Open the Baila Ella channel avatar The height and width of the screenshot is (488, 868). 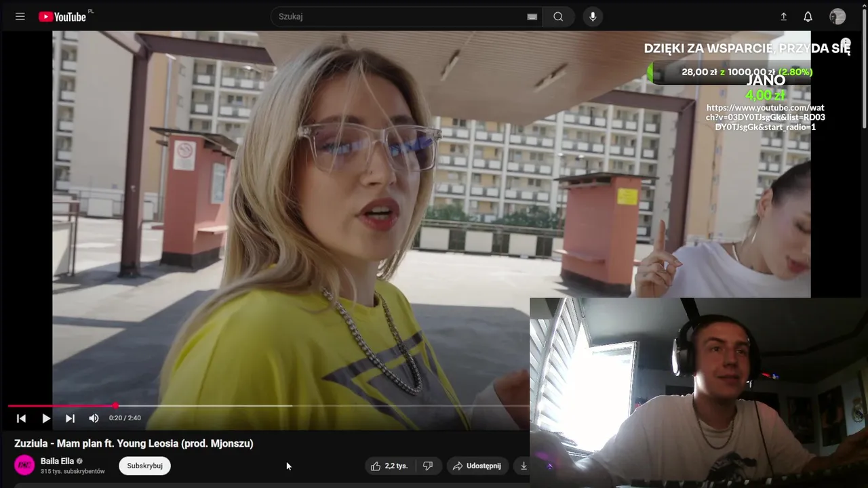click(25, 465)
